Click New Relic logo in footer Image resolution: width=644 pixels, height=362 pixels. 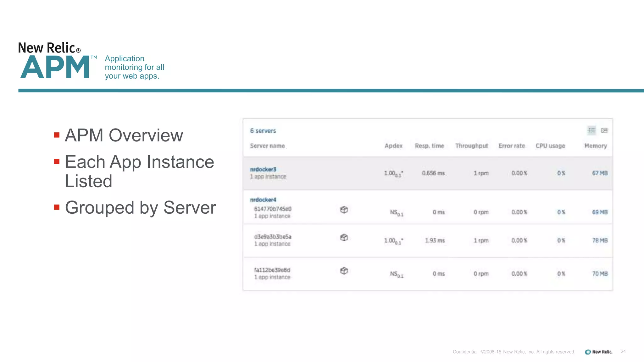tap(598, 352)
